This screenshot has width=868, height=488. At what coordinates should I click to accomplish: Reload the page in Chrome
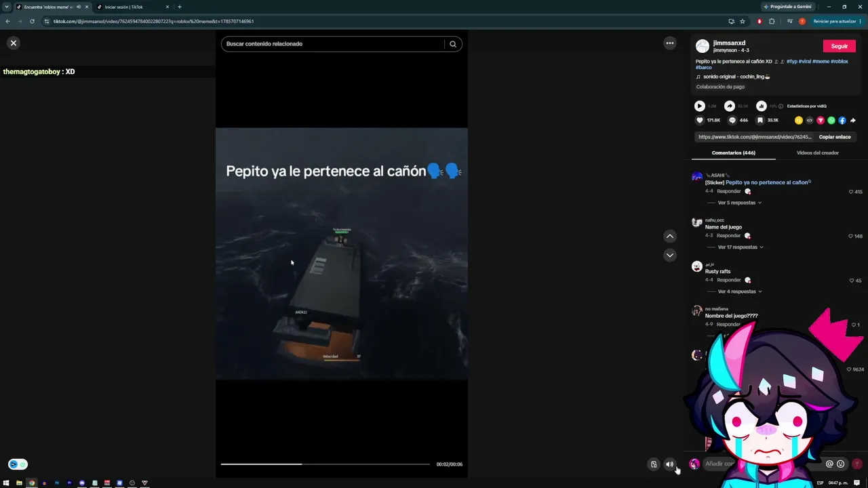[x=32, y=21]
